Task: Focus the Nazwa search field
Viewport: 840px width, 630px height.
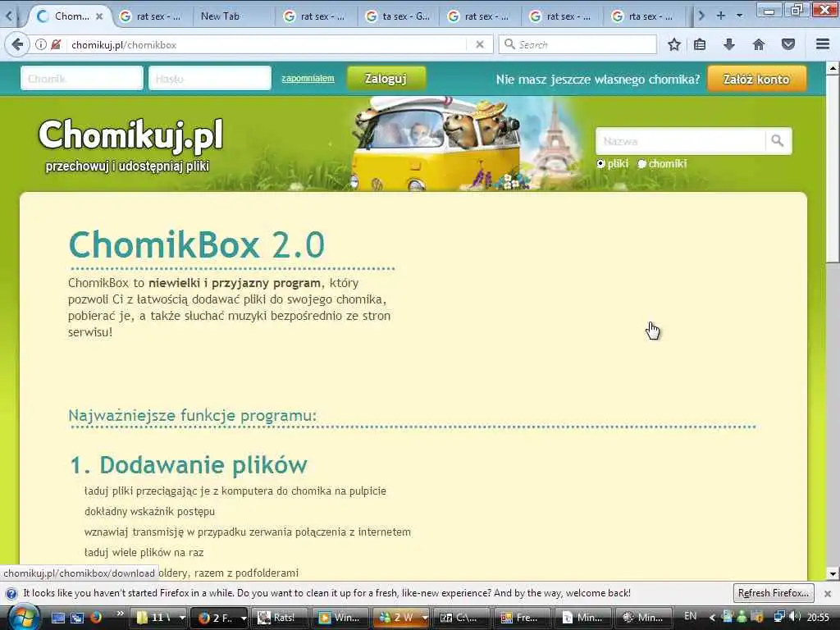Action: pos(680,141)
